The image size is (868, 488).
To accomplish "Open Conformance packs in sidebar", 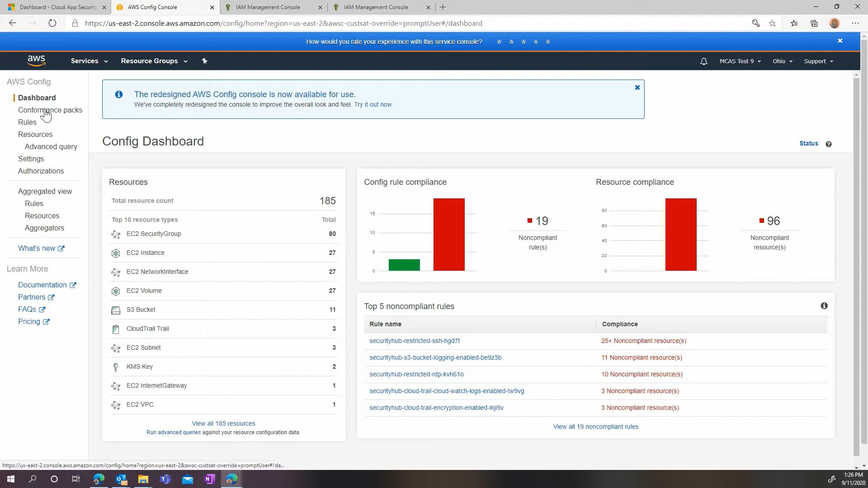I will [50, 110].
